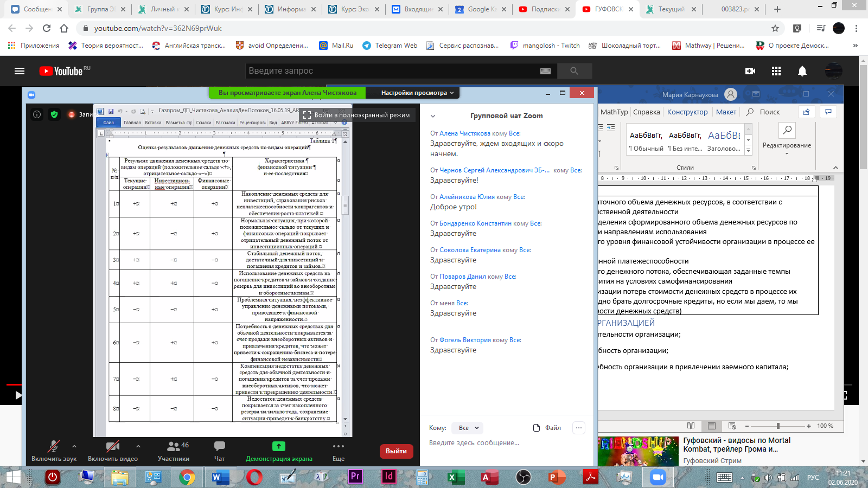The width and height of the screenshot is (868, 488).
Task: Collapse the Zoom group chat chevron
Action: 433,116
